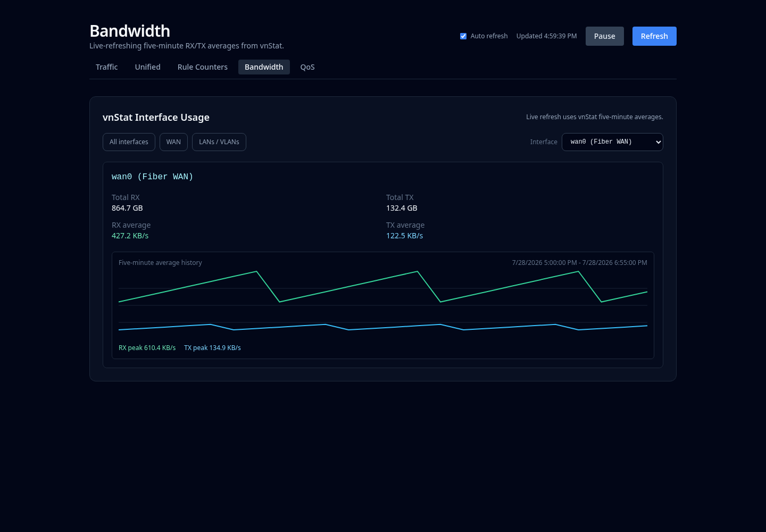Click the RX average 427.2 KB/s value
766x532 pixels.
coord(130,236)
